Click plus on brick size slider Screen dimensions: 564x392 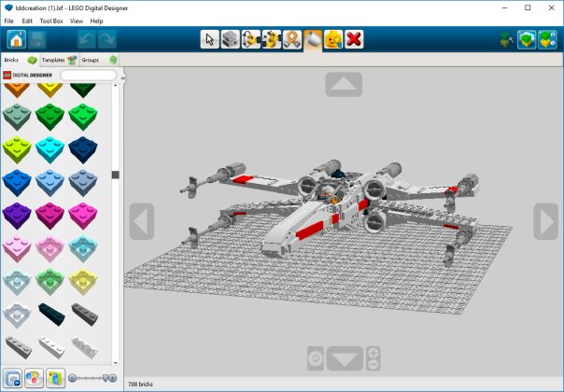pos(113,378)
